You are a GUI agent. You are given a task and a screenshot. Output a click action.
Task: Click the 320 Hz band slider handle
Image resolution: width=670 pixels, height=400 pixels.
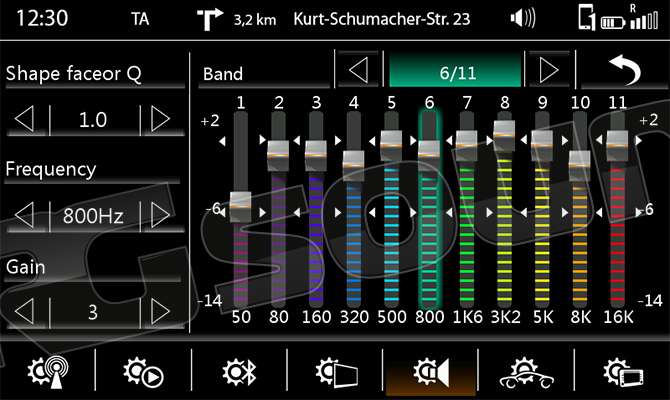pos(353,166)
